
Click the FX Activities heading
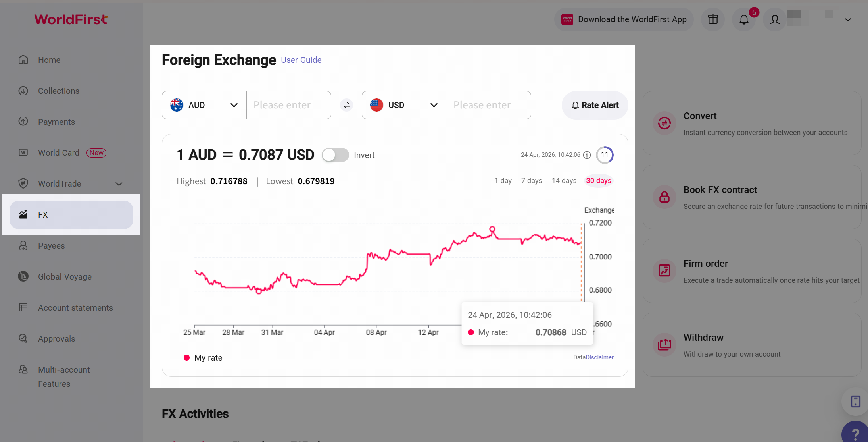click(x=195, y=414)
